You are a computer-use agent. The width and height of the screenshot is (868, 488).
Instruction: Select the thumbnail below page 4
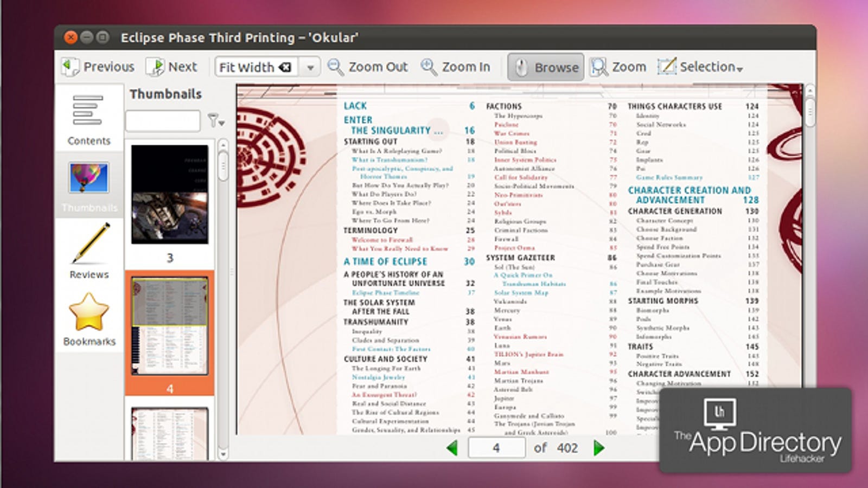pos(170,434)
